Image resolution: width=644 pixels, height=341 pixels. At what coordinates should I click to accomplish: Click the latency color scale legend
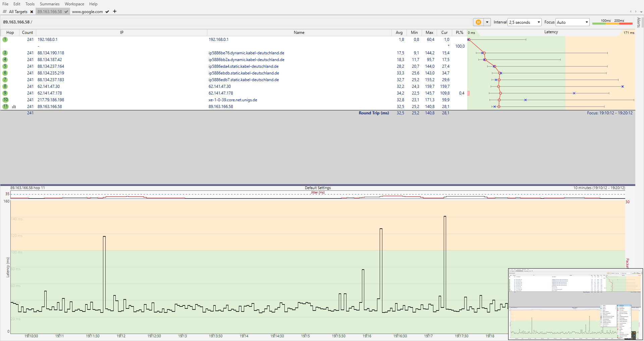612,22
